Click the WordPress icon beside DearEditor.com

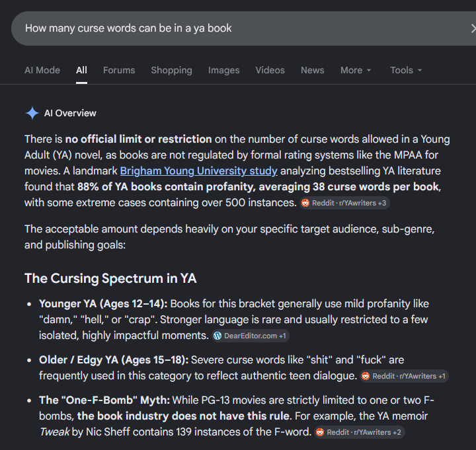218,336
